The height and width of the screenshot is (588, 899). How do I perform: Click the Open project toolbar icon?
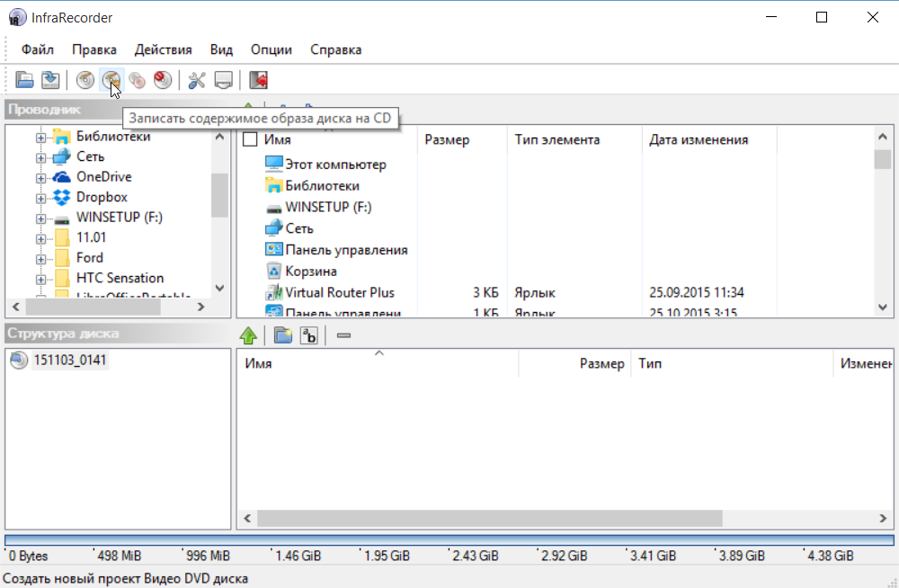point(24,80)
